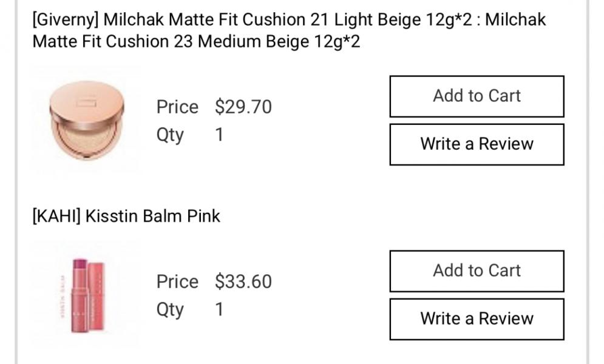Image resolution: width=604 pixels, height=364 pixels.
Task: Click quantity value 1 under $33.60
Action: click(219, 309)
